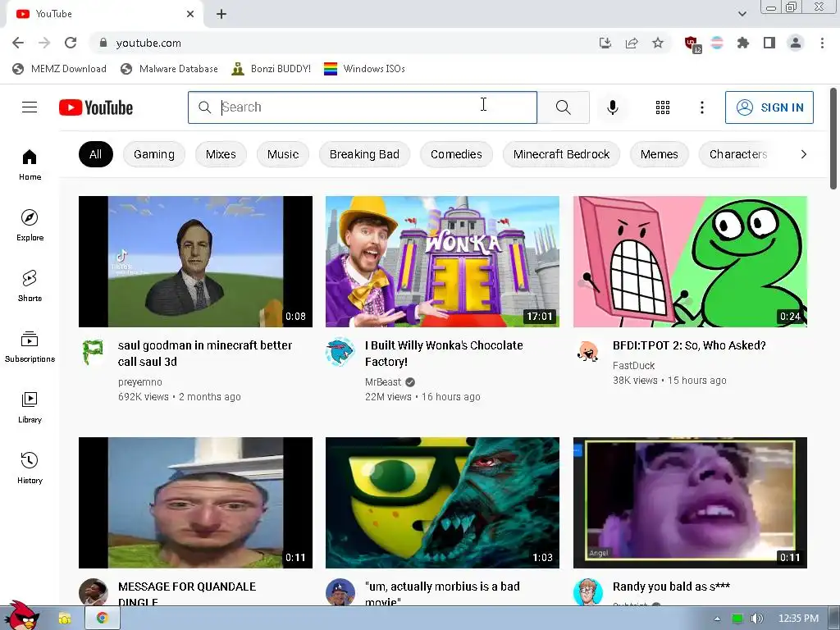Show more category chips with right arrow
This screenshot has height=630, width=840.
(x=804, y=154)
